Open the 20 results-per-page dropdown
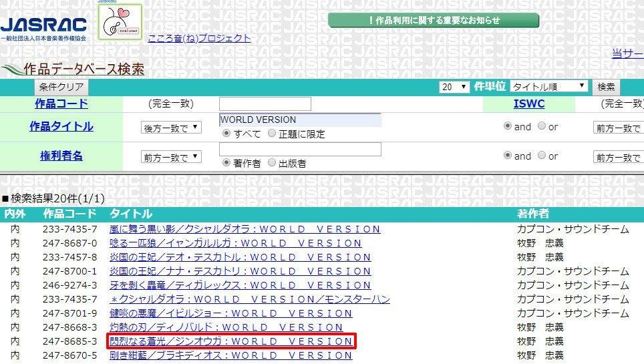 [454, 87]
